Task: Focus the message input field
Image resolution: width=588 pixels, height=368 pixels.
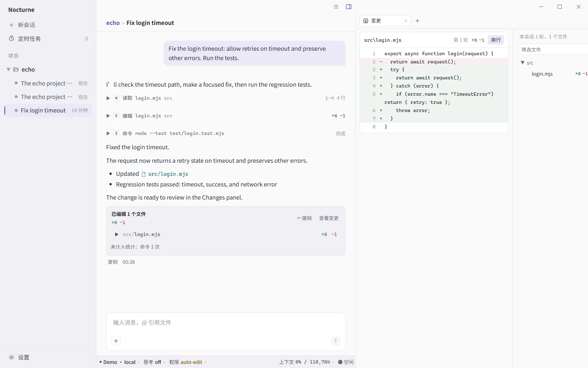Action: [226, 323]
